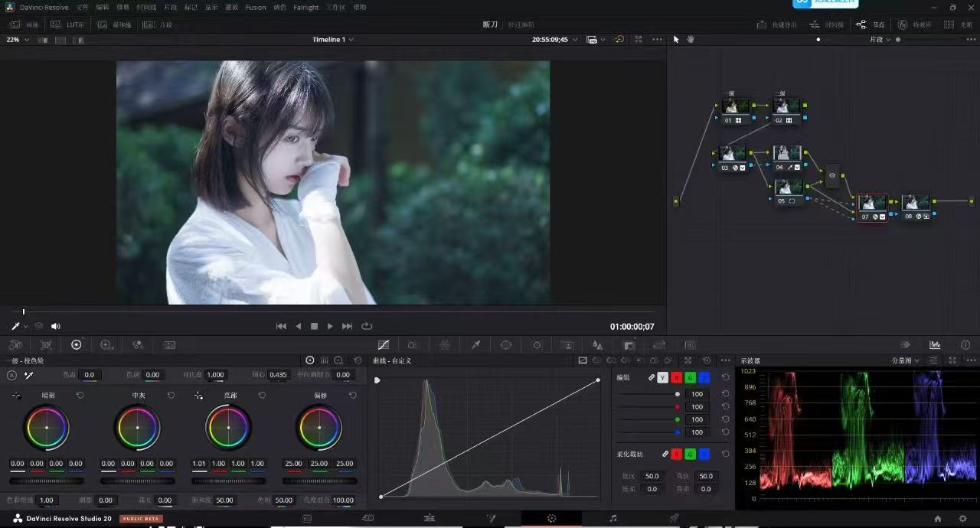Click the play button
Viewport: 980px width, 528px height.
pyautogui.click(x=330, y=326)
